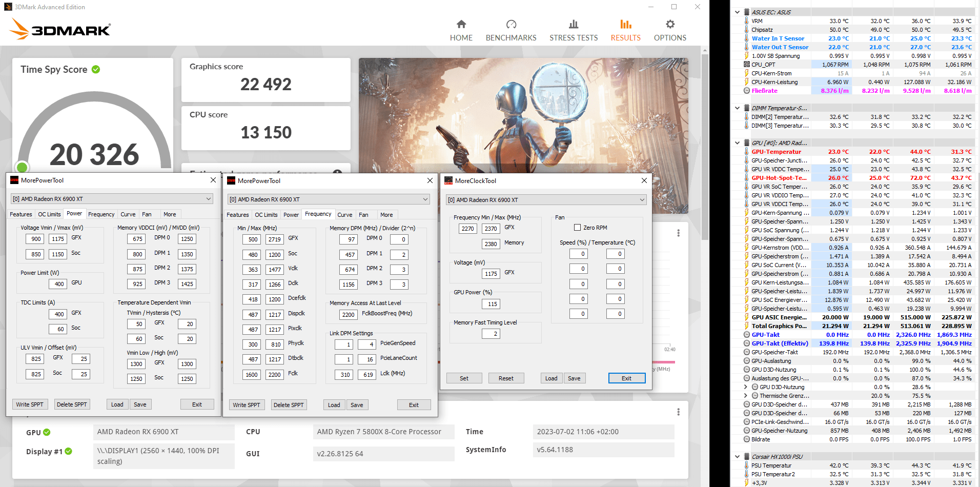This screenshot has height=487, width=980.
Task: Click the Memory frequency field showing 2380
Action: coord(491,244)
